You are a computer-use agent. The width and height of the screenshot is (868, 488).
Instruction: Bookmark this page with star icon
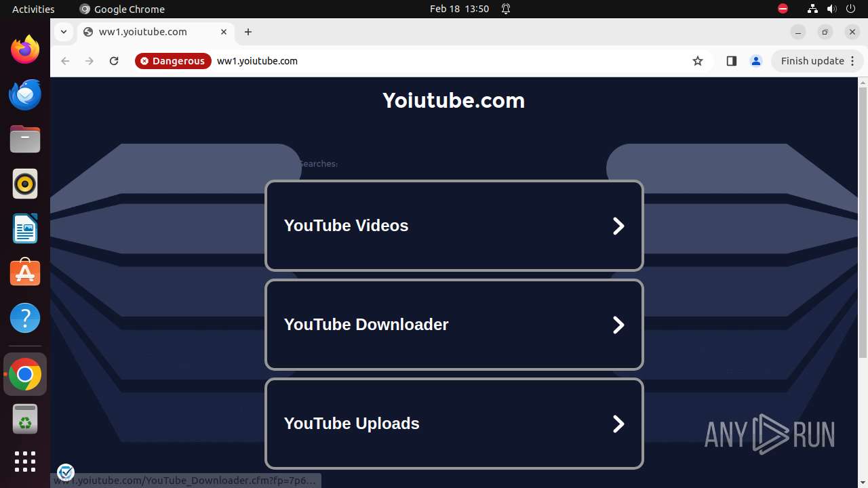698,61
